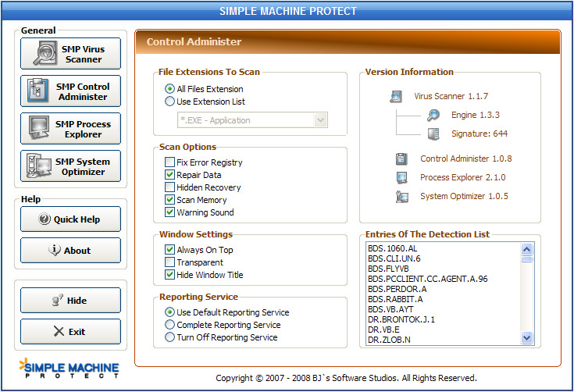Screen dimensions: 574x392
Task: Click Virus Scanner 1.1.7 text
Action: click(x=451, y=96)
